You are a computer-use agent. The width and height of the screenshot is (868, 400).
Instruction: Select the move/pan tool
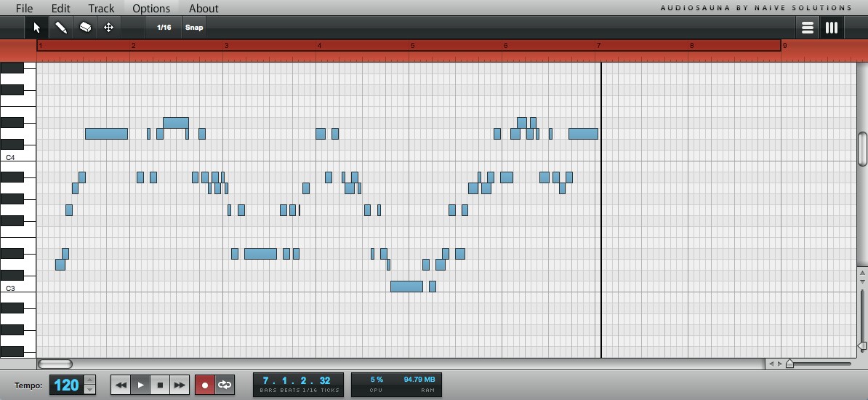(x=108, y=28)
